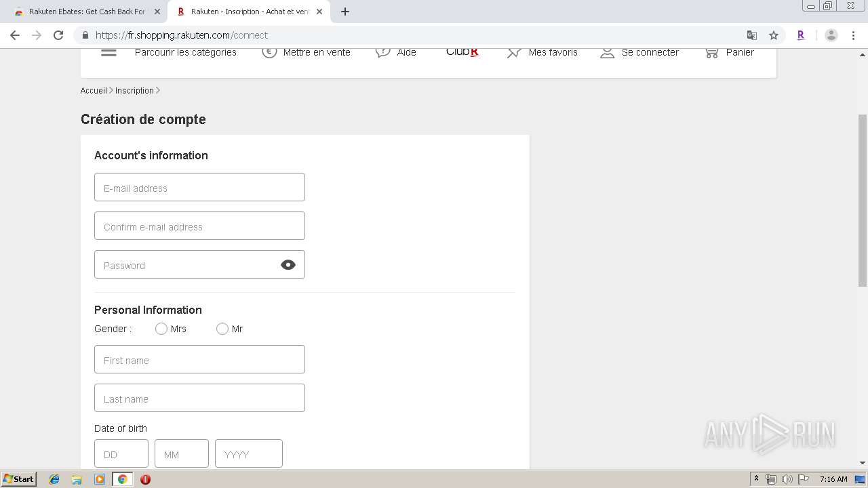This screenshot has height=488, width=868.
Task: Select the Rakuten Inscription tab
Action: (x=249, y=12)
